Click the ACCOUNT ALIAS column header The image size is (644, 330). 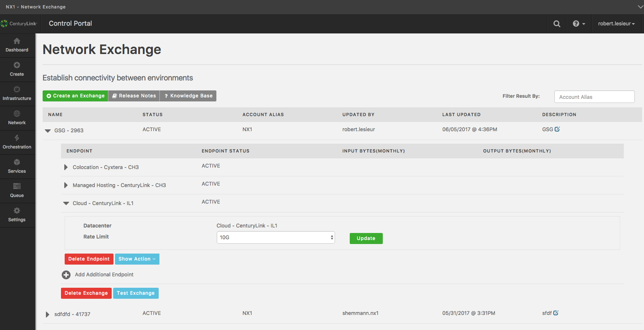[x=263, y=115]
